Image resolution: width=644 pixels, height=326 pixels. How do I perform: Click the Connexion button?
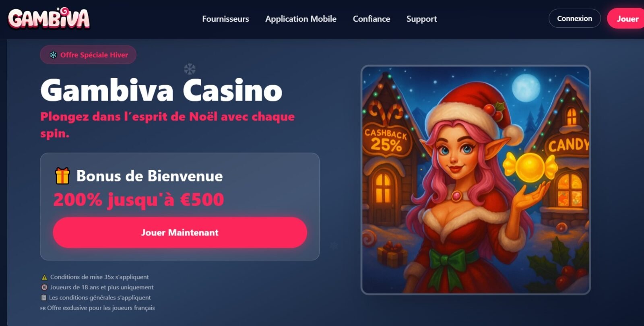574,19
